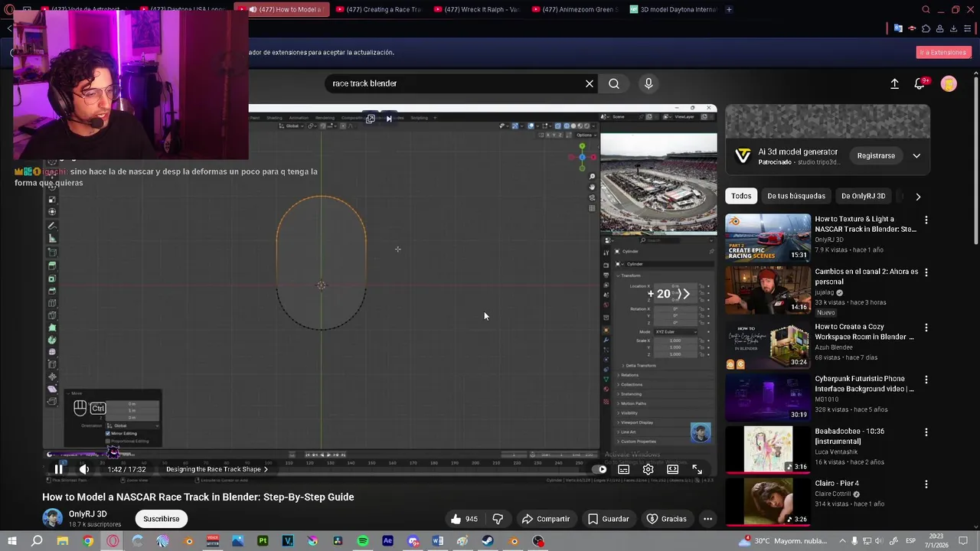This screenshot has height=551, width=980.
Task: Click the 'Ir a Extensiones' button
Action: tap(943, 52)
